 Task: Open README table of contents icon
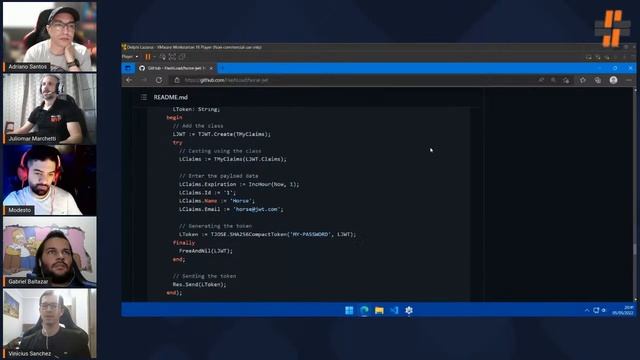[x=144, y=97]
